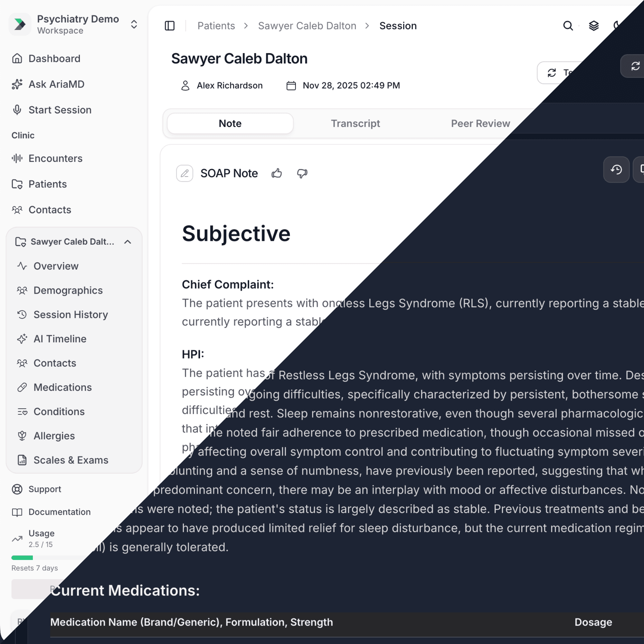Open Sawyer Caleb Dalton breadcrumb link

pyautogui.click(x=307, y=26)
